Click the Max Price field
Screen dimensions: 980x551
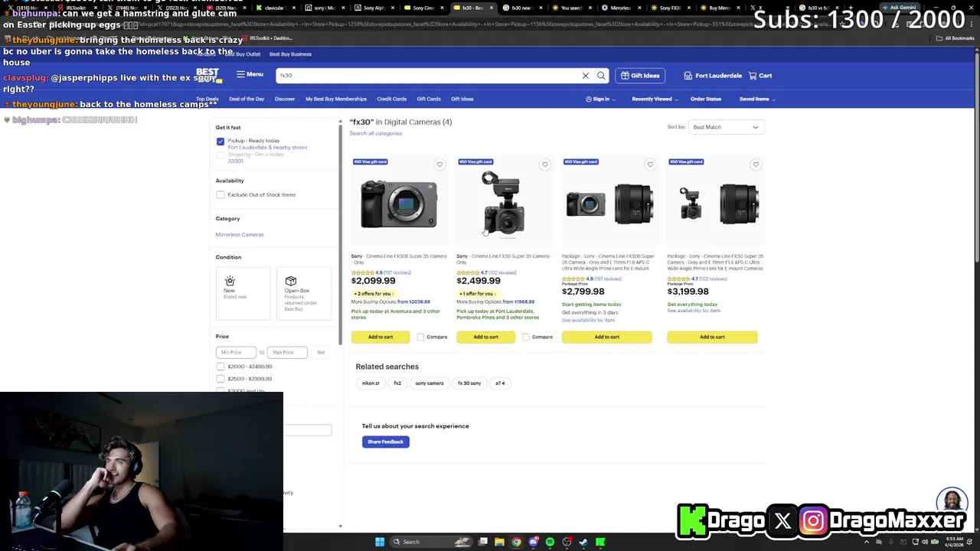[287, 352]
